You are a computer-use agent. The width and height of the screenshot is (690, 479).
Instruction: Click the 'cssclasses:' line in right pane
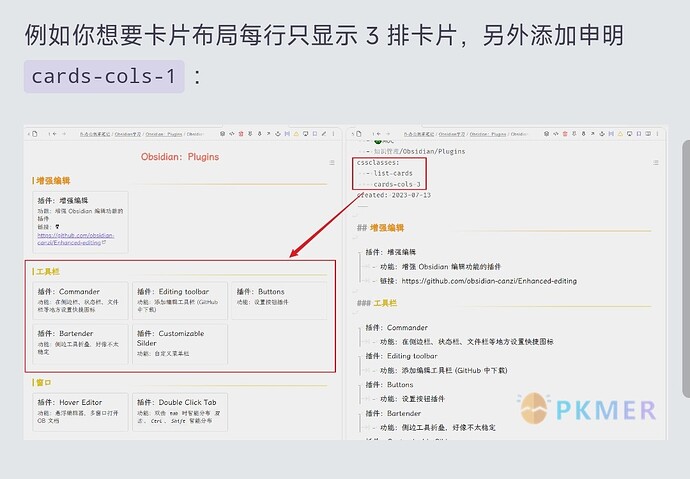click(378, 163)
